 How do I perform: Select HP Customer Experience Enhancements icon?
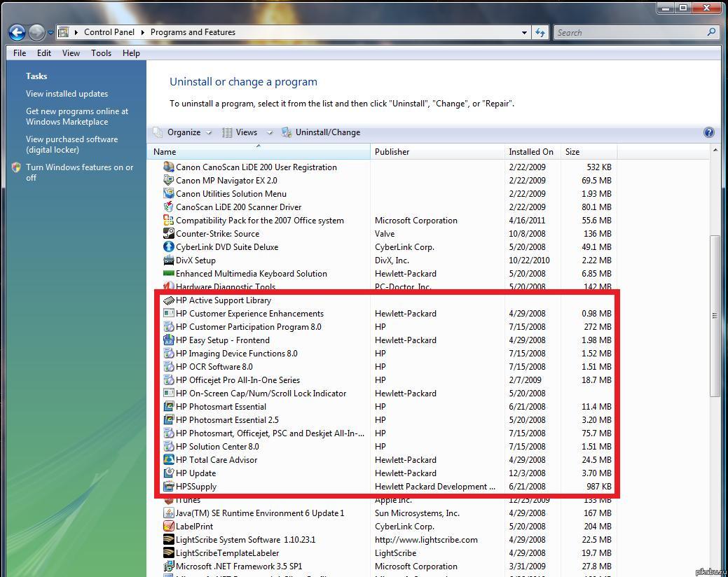tap(169, 313)
